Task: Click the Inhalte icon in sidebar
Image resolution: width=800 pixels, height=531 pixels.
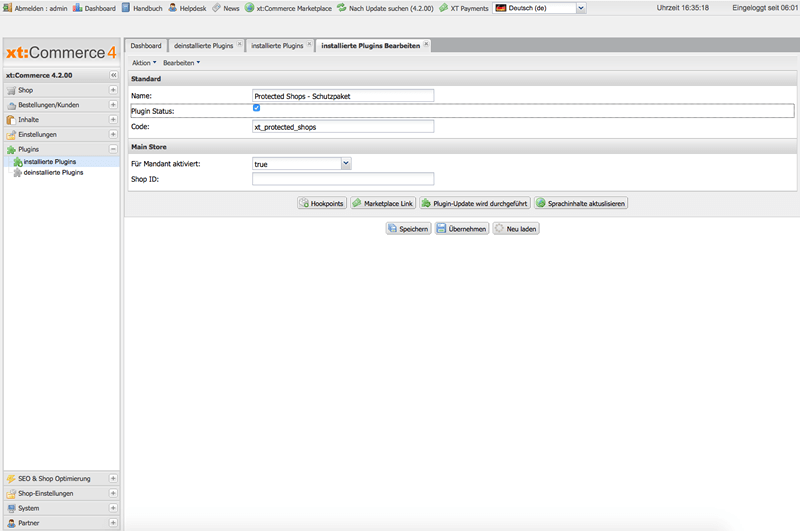Action: tap(11, 120)
